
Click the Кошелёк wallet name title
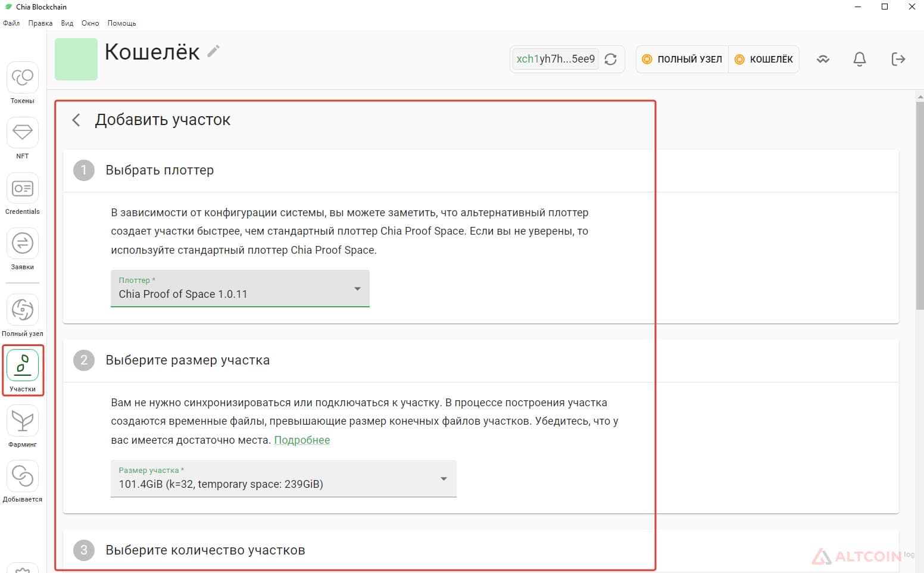pos(152,52)
